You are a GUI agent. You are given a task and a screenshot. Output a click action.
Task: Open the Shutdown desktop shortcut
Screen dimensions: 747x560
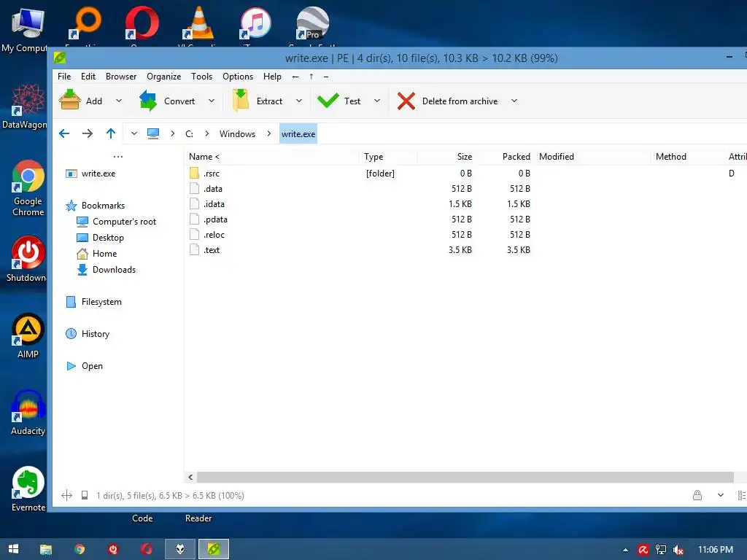(x=28, y=259)
